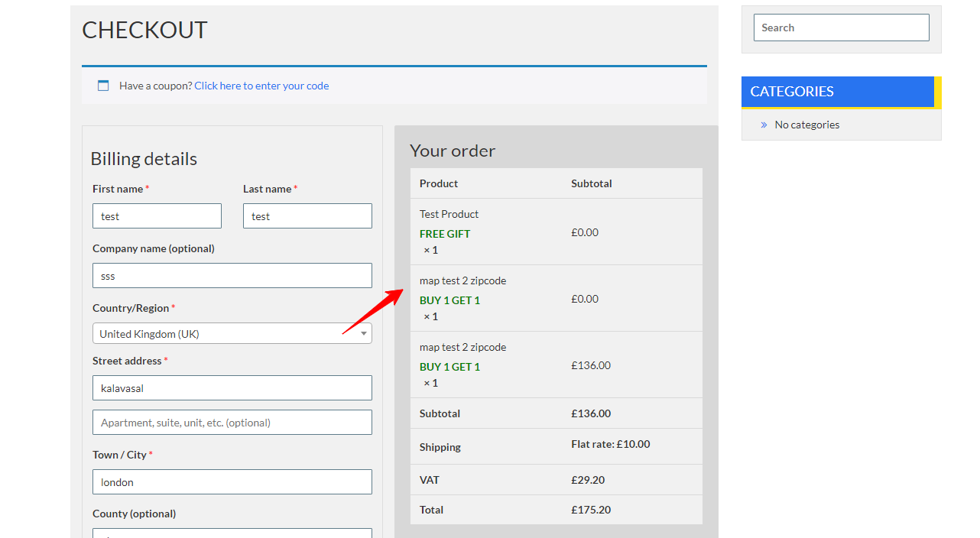Click the Test Product £0.00 price
Screen dimensions: 980x538
click(585, 232)
